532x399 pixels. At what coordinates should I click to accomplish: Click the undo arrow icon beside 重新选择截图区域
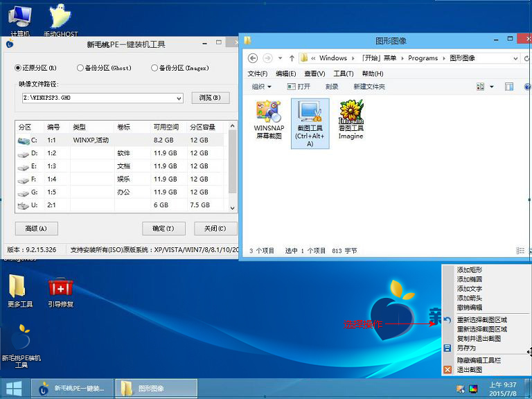click(447, 320)
